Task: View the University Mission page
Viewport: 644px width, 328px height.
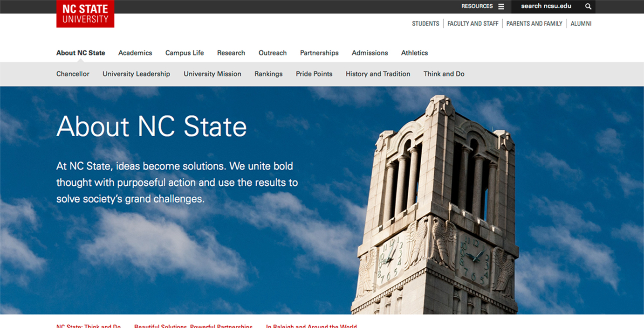Action: (212, 74)
